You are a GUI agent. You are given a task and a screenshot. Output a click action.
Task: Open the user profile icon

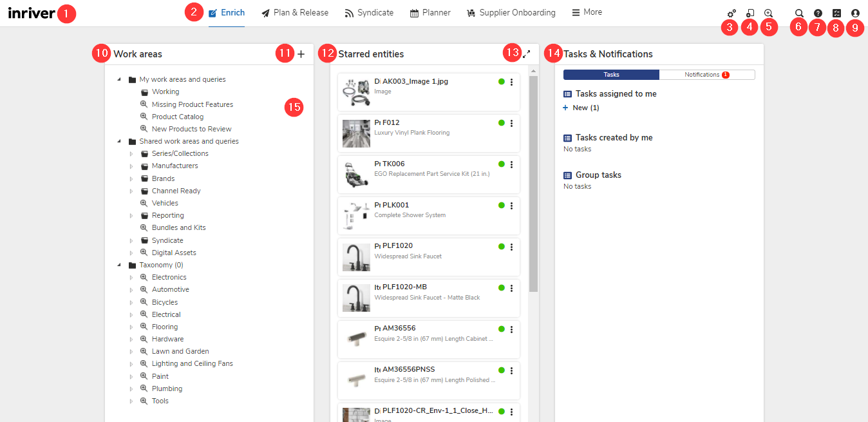(x=855, y=13)
